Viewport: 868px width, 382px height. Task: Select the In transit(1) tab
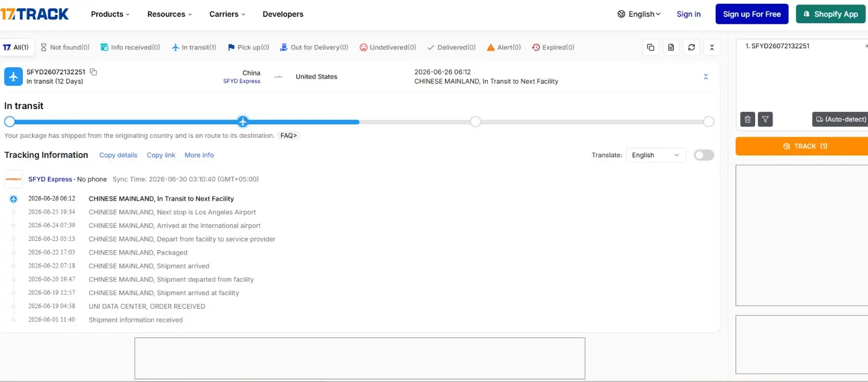click(194, 47)
